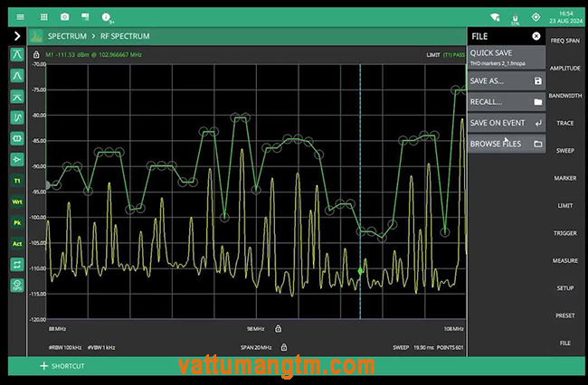Open the AMPLITUDE menu
588x385 pixels.
[x=564, y=68]
